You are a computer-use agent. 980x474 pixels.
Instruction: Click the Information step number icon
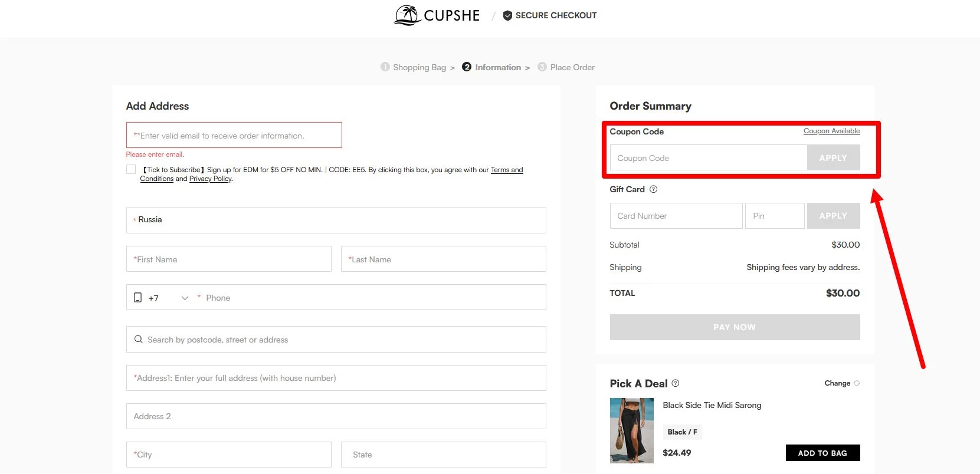point(467,67)
